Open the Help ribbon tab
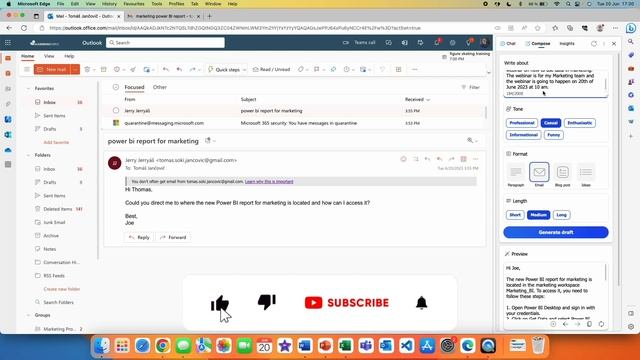 (69, 56)
